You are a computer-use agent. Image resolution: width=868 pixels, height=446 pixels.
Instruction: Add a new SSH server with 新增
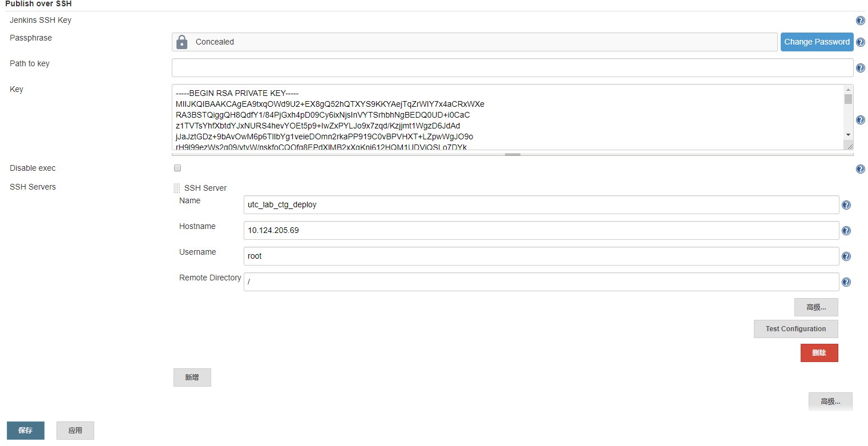point(192,377)
